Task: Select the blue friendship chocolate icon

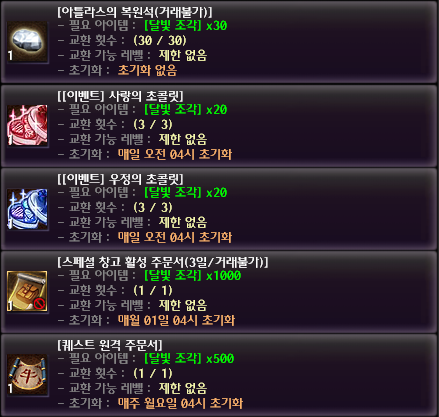Action: (27, 209)
